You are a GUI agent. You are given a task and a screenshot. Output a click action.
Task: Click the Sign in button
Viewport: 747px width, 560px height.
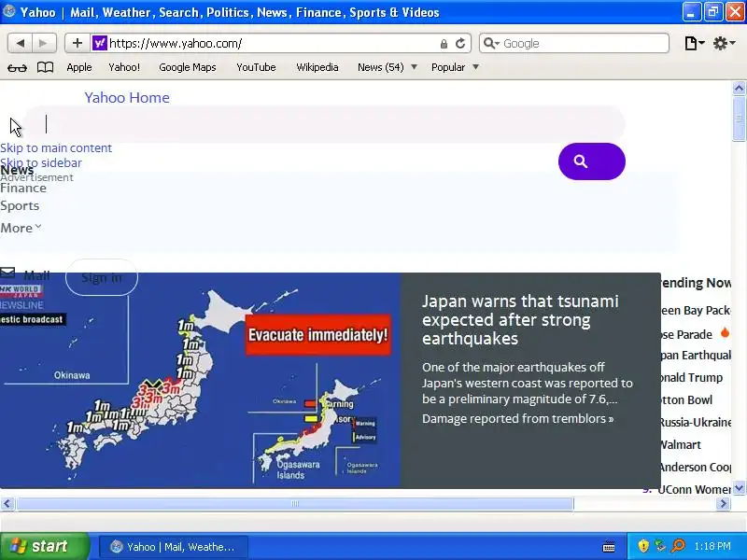click(x=102, y=277)
